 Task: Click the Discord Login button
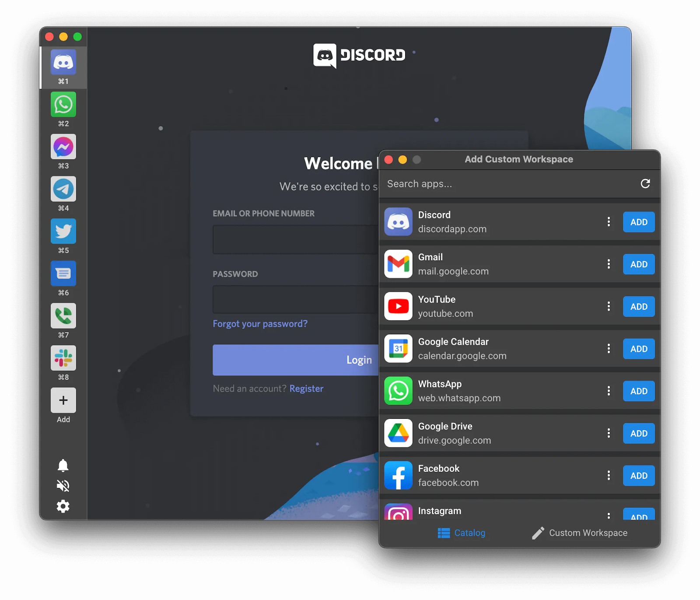click(296, 360)
